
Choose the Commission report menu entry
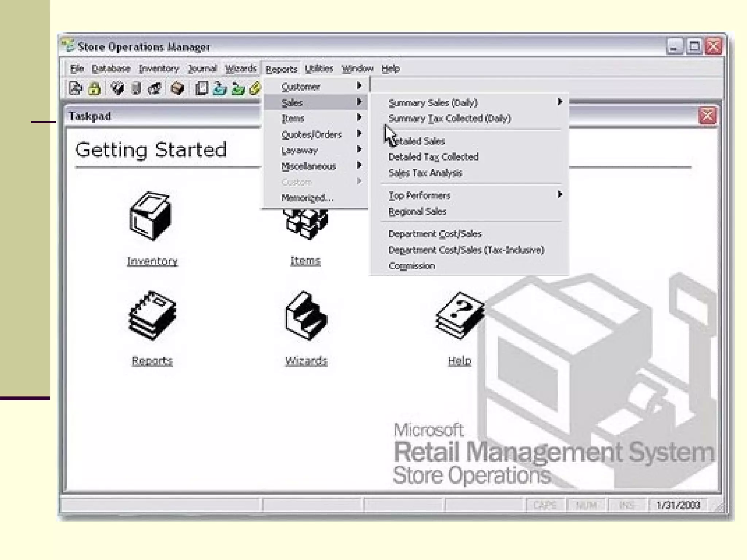(x=411, y=266)
